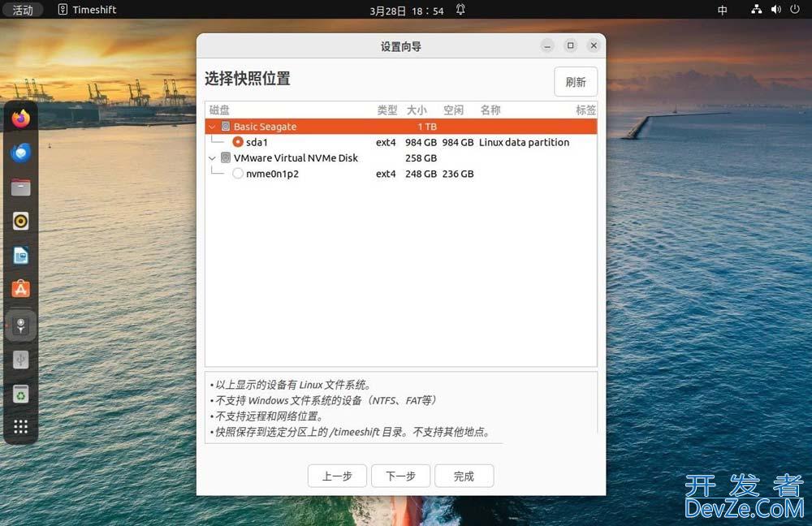
Task: Click the network status icon
Action: (x=757, y=9)
